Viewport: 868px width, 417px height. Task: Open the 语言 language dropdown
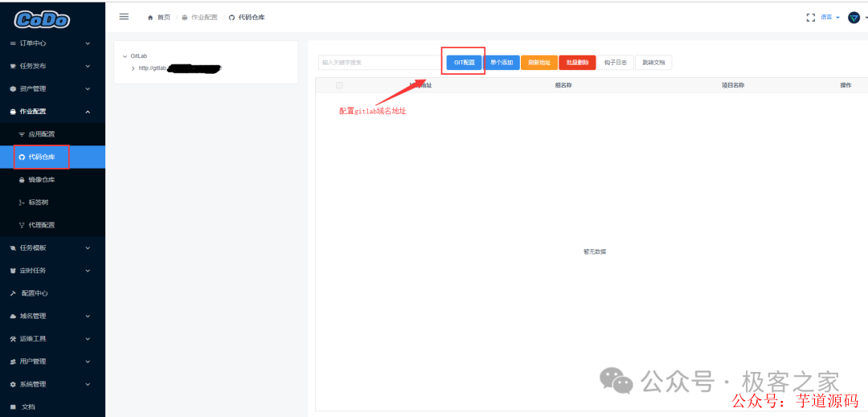tap(829, 18)
